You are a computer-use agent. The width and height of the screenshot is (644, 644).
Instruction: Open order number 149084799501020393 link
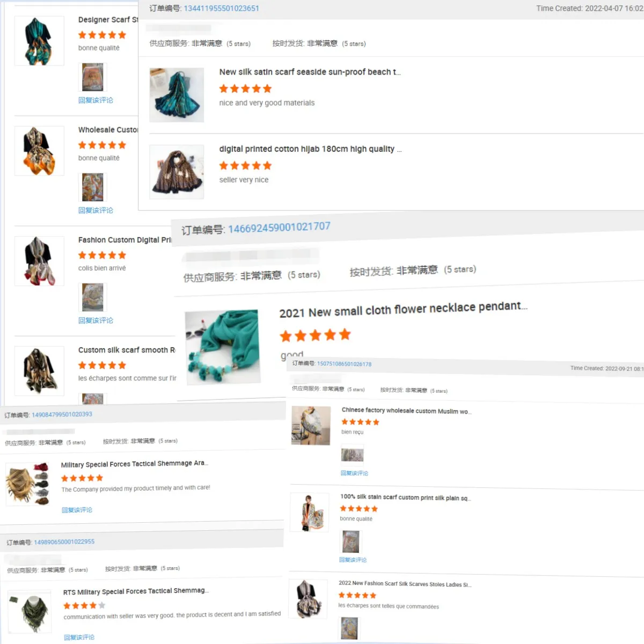click(62, 414)
